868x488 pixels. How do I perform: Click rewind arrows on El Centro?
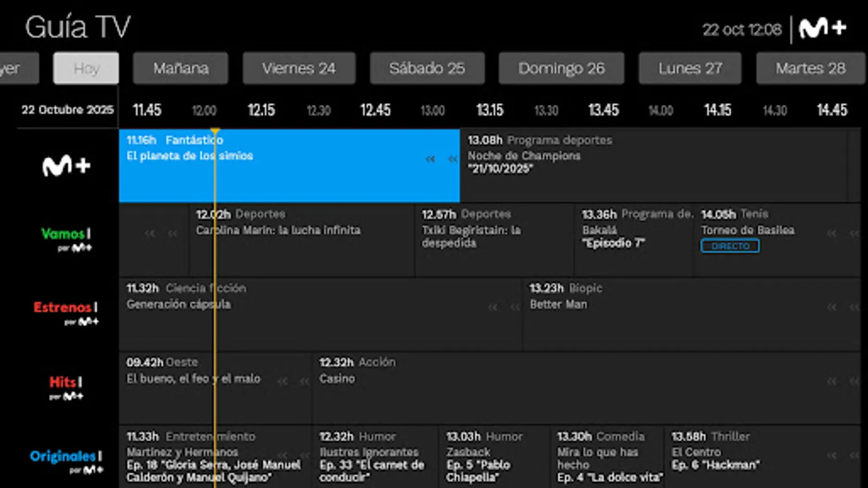pos(843,455)
